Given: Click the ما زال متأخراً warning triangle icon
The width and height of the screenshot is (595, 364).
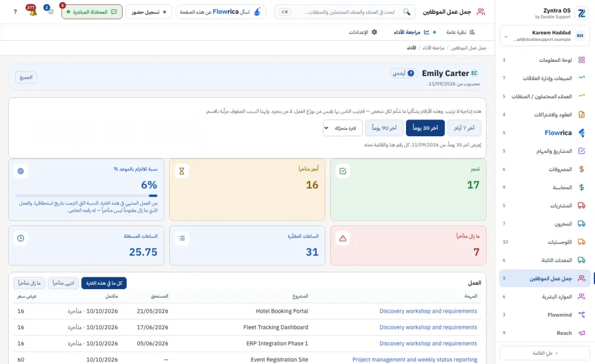Looking at the screenshot, I should point(343,238).
